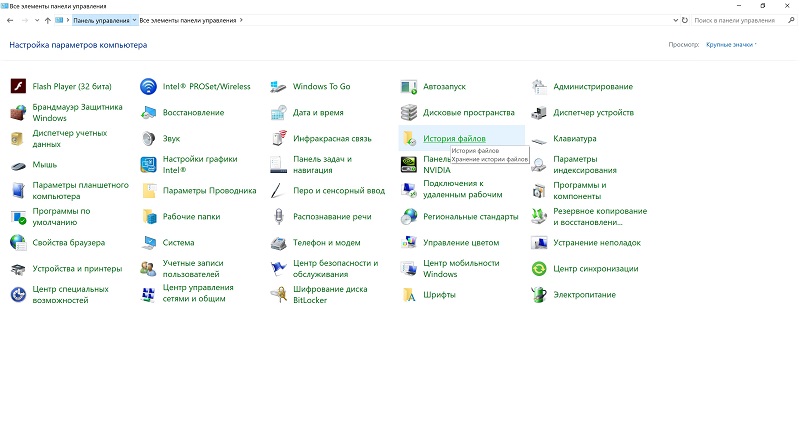The image size is (800, 425).
Task: Open the Перо и сенсорный ввод link
Action: (339, 190)
